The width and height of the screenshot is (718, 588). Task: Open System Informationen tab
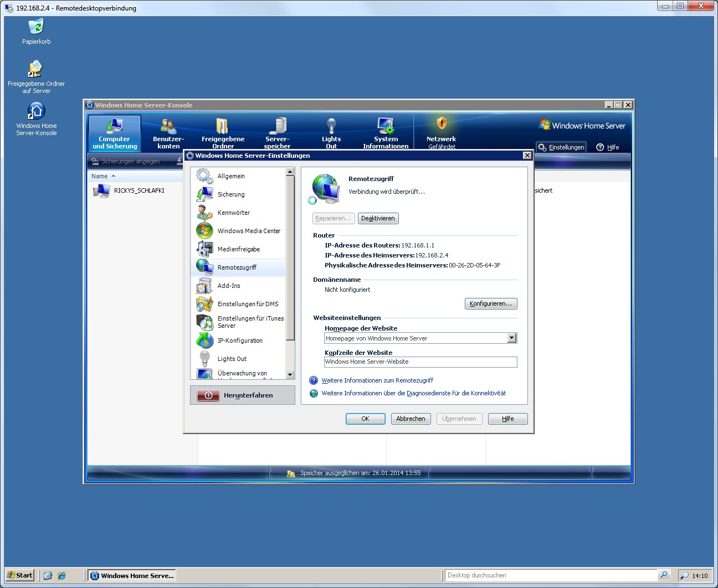click(386, 133)
